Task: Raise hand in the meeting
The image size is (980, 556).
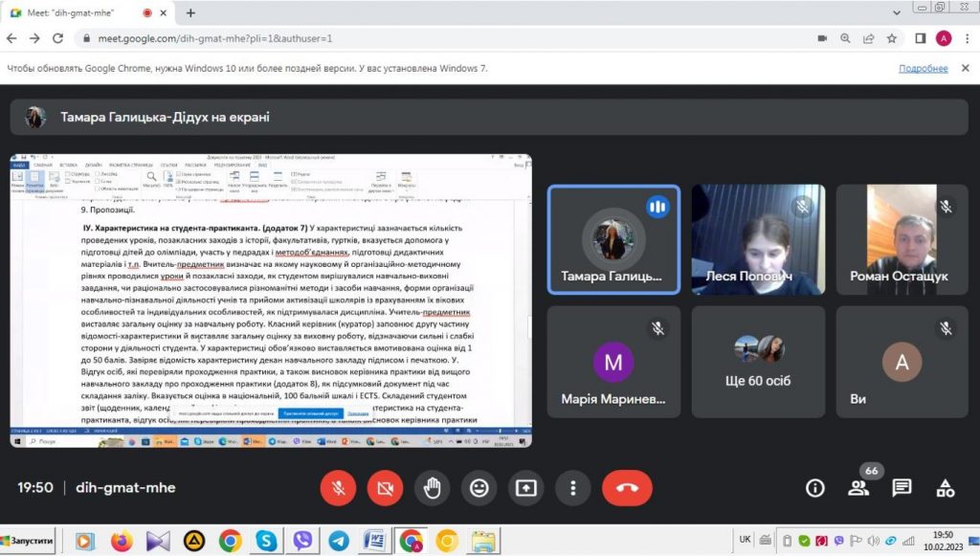Action: pyautogui.click(x=432, y=488)
